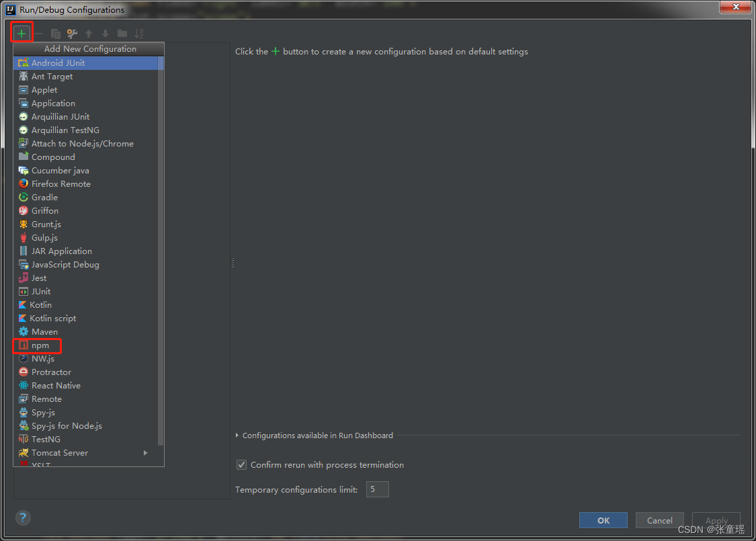Image resolution: width=756 pixels, height=541 pixels.
Task: Click the Copy Configuration toolbar icon
Action: point(56,34)
